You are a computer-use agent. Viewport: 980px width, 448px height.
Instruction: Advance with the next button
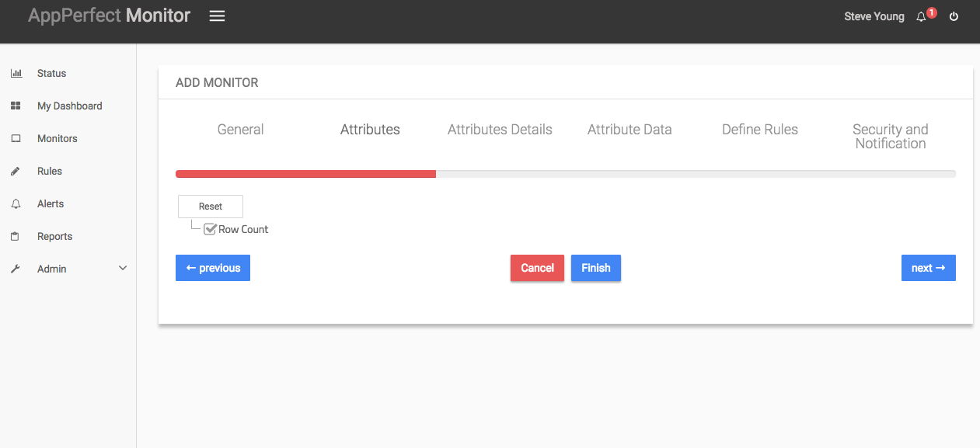[929, 268]
